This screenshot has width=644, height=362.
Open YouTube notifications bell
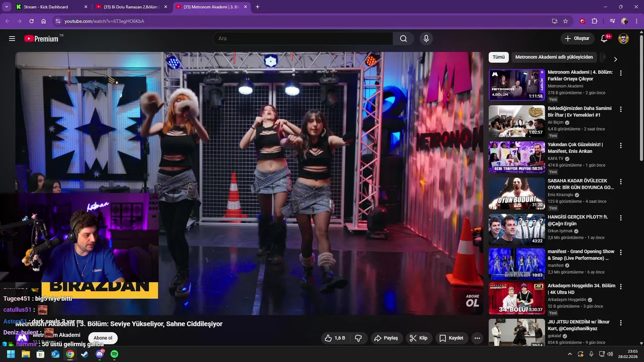pyautogui.click(x=605, y=39)
